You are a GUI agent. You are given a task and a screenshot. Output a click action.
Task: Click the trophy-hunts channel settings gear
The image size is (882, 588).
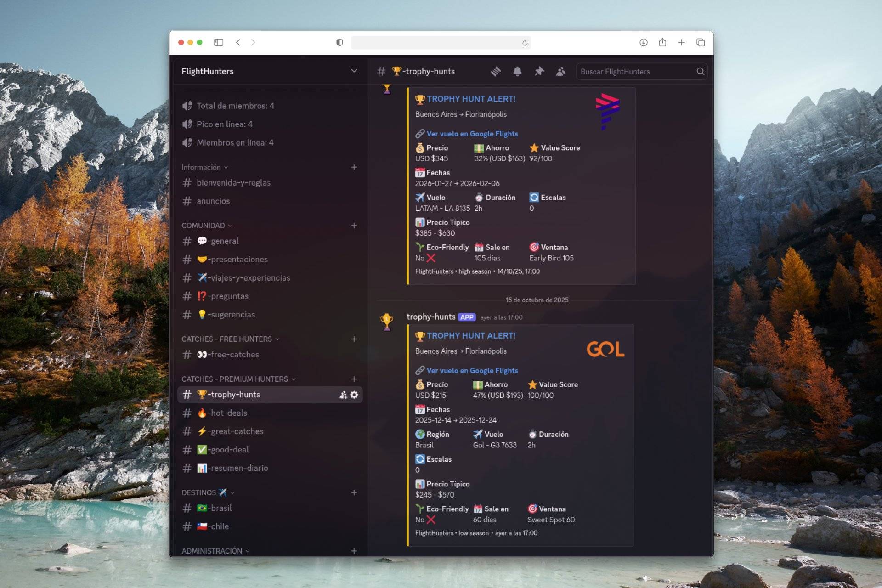pos(354,395)
